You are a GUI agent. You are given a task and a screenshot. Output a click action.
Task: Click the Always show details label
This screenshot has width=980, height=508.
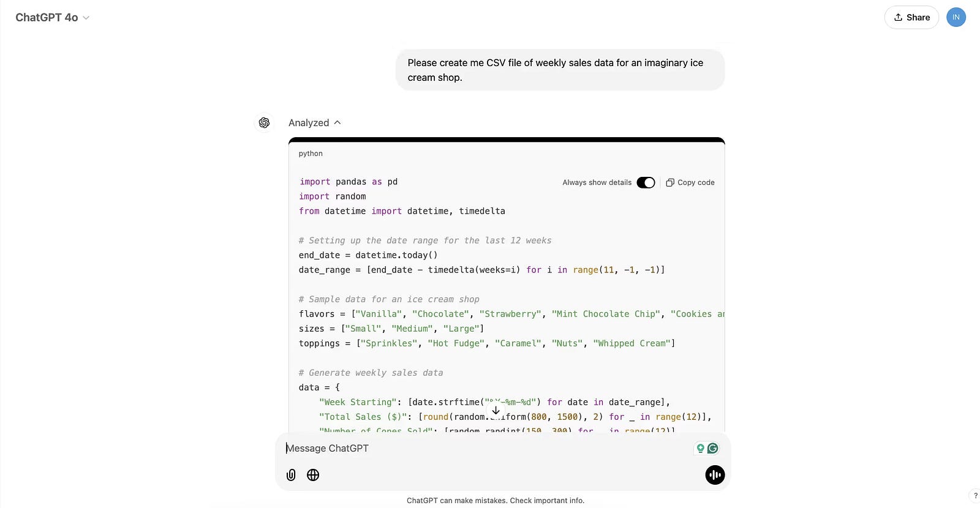[597, 182]
